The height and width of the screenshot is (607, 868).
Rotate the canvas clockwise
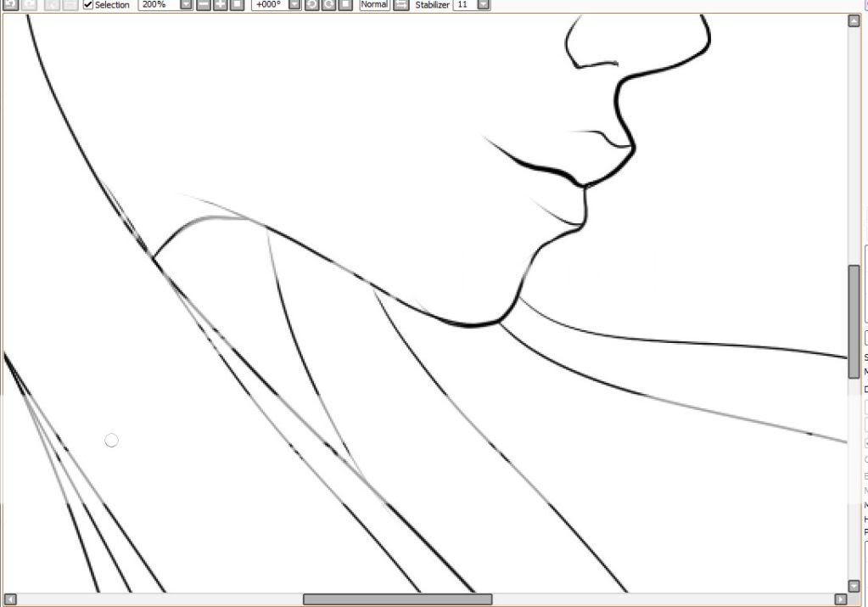(x=328, y=4)
